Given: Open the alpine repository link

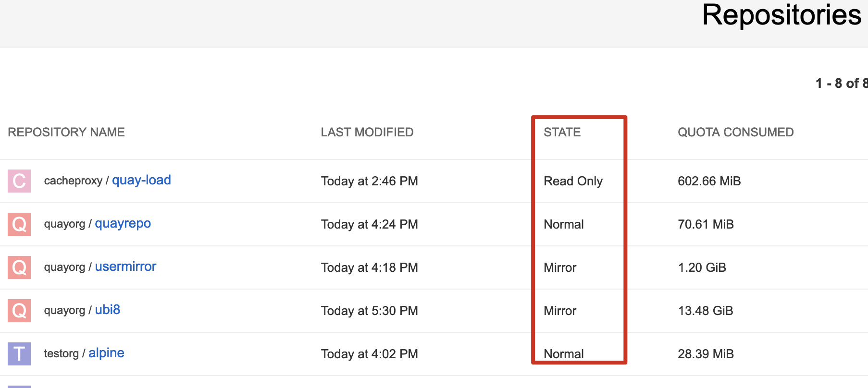Looking at the screenshot, I should [x=106, y=353].
